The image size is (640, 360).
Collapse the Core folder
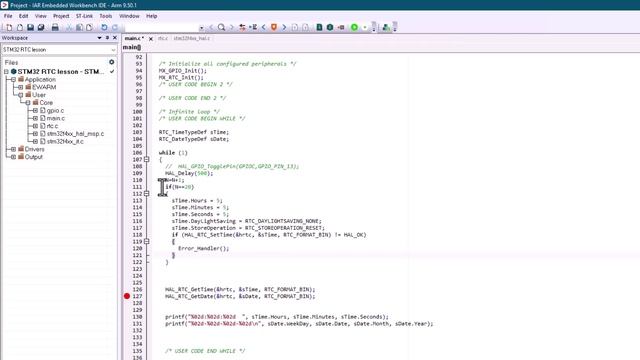[28, 102]
